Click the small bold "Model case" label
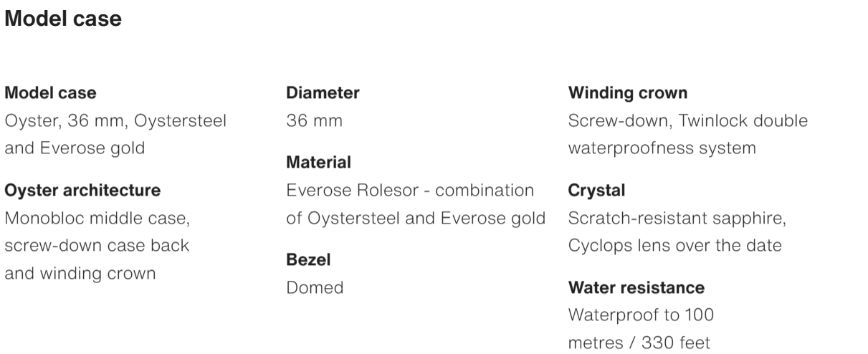This screenshot has width=868, height=354. coord(50,93)
